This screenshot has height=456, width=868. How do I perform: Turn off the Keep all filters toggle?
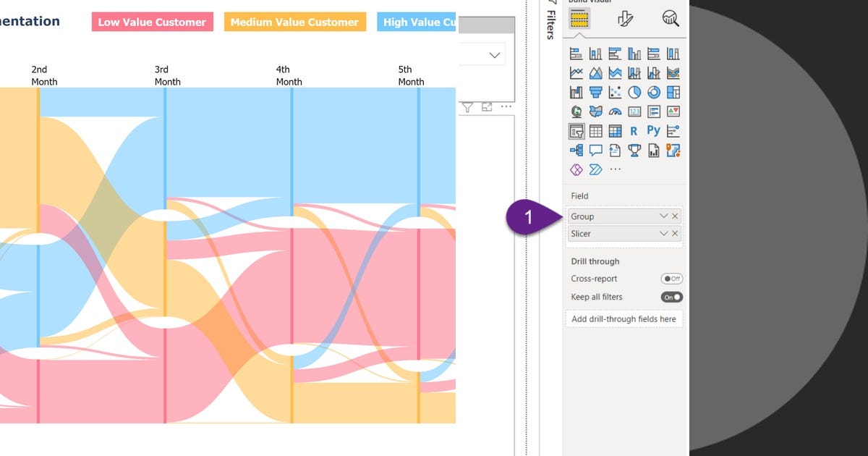671,297
